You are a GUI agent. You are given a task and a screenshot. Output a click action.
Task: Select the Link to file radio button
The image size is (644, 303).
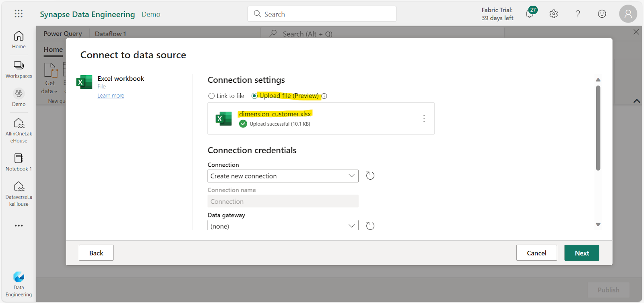(211, 96)
